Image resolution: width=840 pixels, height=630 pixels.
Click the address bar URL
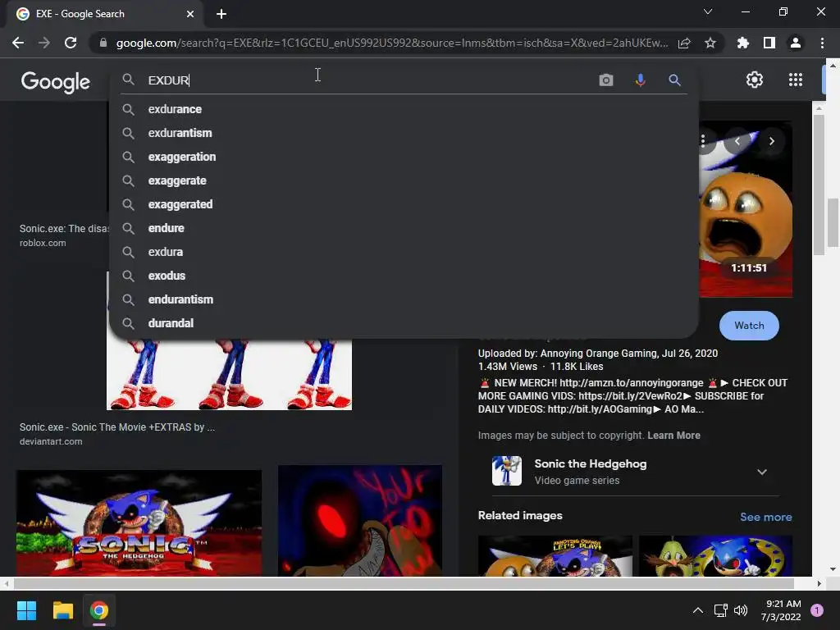coord(391,43)
